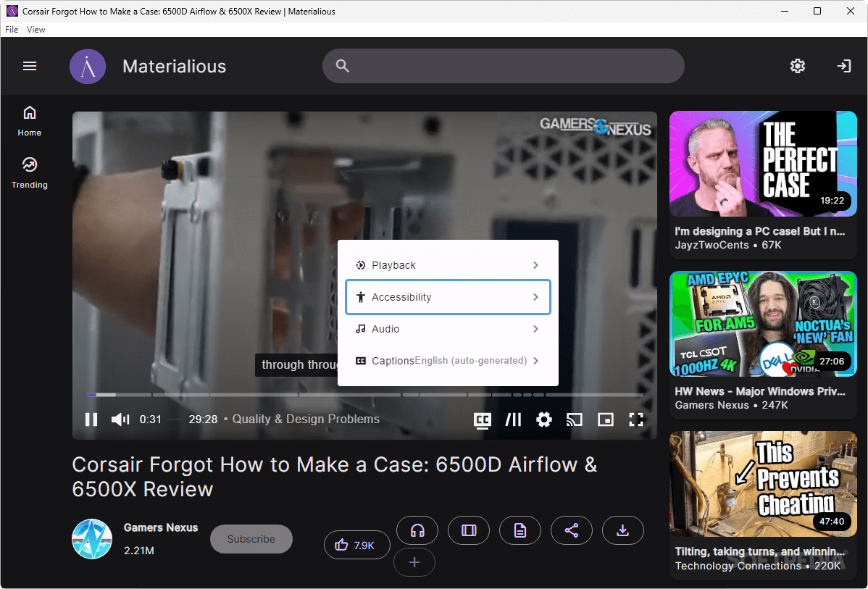Enter fullscreen mode
The height and width of the screenshot is (589, 868).
636,419
